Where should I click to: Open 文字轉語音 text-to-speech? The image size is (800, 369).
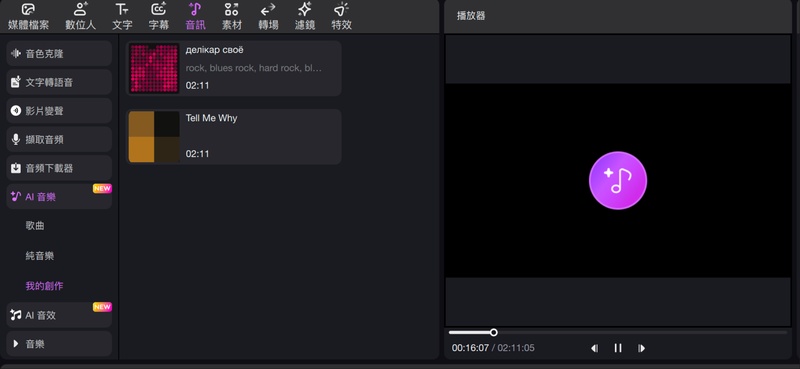coord(59,82)
